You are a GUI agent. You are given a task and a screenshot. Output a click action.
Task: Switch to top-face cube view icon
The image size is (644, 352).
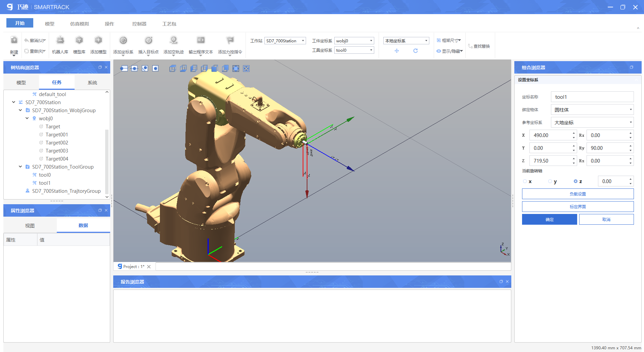click(x=173, y=69)
